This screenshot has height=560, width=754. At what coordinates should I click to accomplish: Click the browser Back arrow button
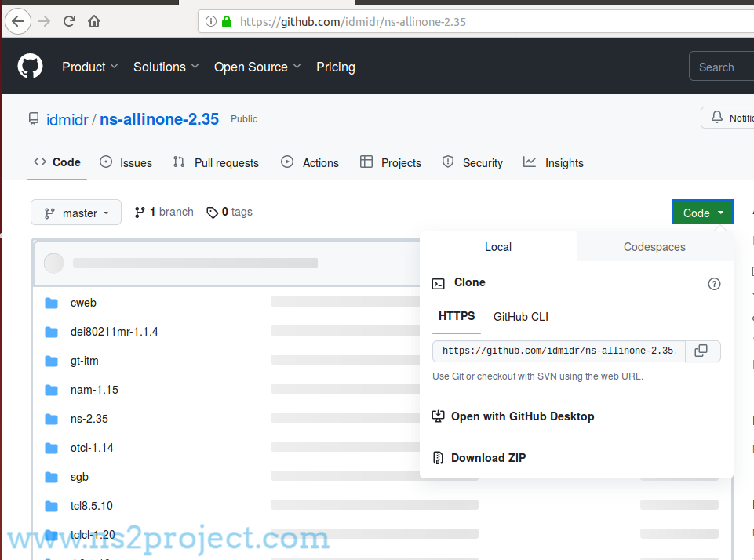pyautogui.click(x=18, y=21)
